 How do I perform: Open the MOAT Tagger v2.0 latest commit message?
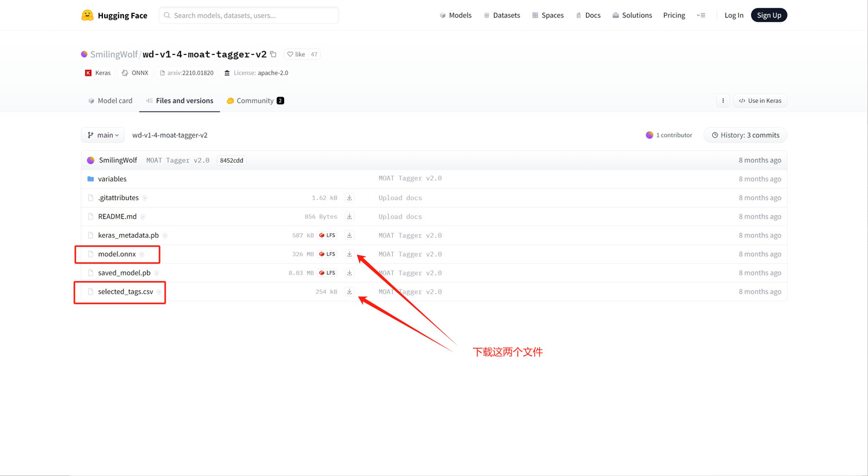(178, 160)
